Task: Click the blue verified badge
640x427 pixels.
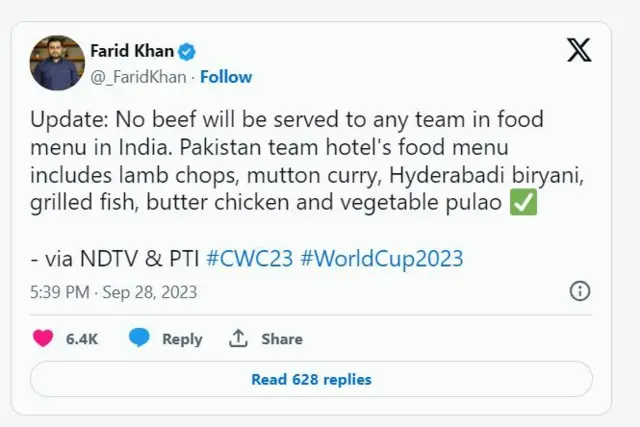Action: 186,52
